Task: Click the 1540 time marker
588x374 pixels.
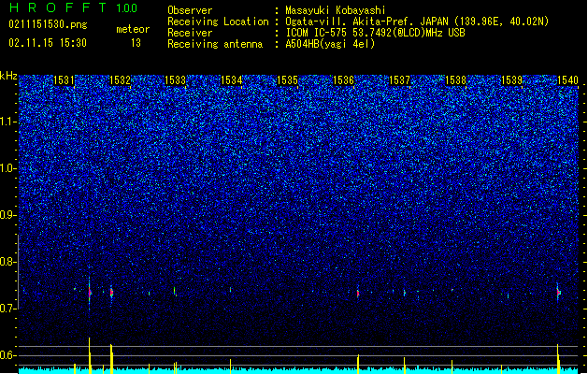Action: (567, 80)
